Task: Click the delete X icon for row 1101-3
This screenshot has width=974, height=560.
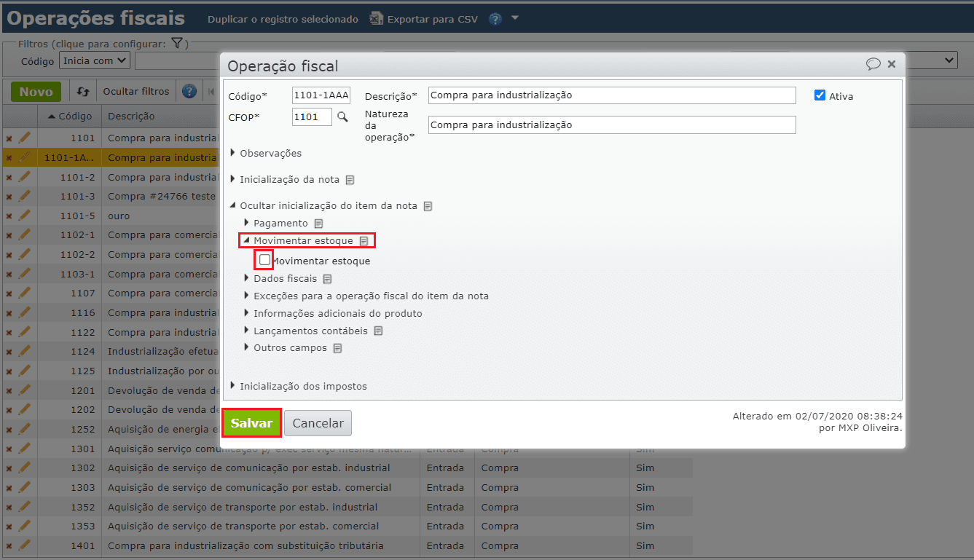Action: [9, 197]
